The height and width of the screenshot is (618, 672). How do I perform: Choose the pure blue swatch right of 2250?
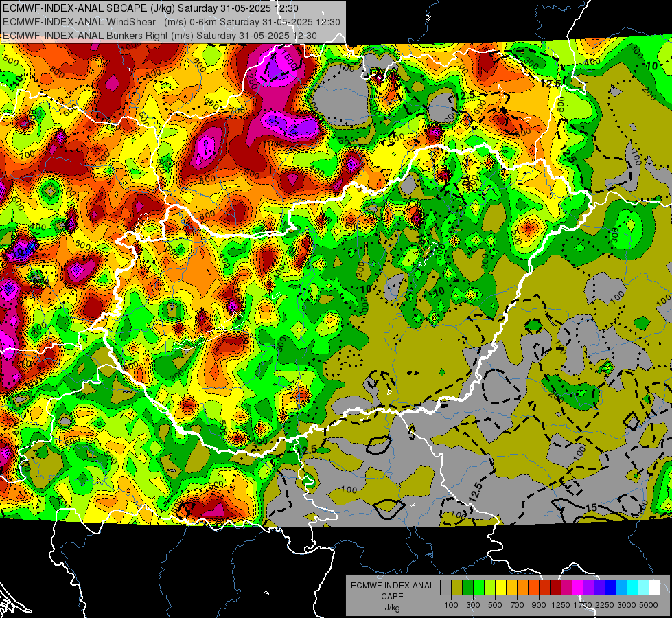coord(611,587)
